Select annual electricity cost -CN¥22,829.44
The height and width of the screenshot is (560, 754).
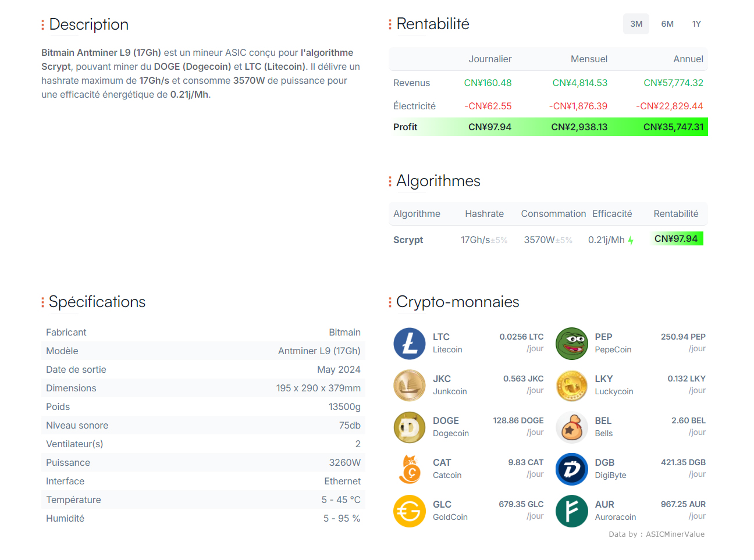[x=669, y=106]
